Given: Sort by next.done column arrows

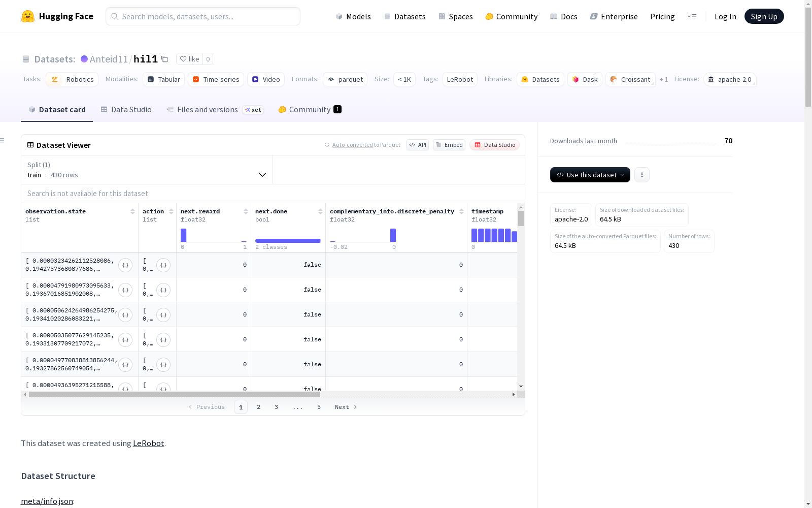Looking at the screenshot, I should 320,211.
